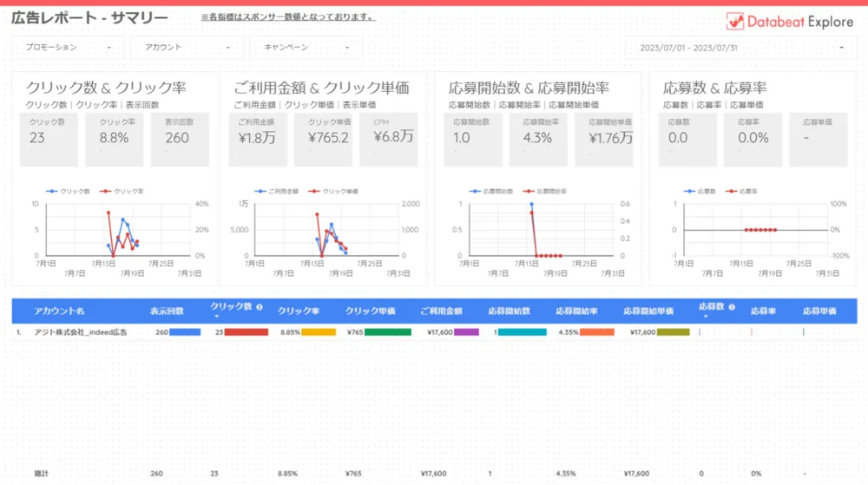Open the プロモーション filter dropdown

pos(68,48)
